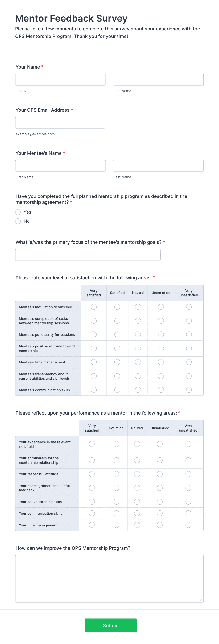
Task: Rate "Neutral" for your active listening skills
Action: click(x=137, y=501)
